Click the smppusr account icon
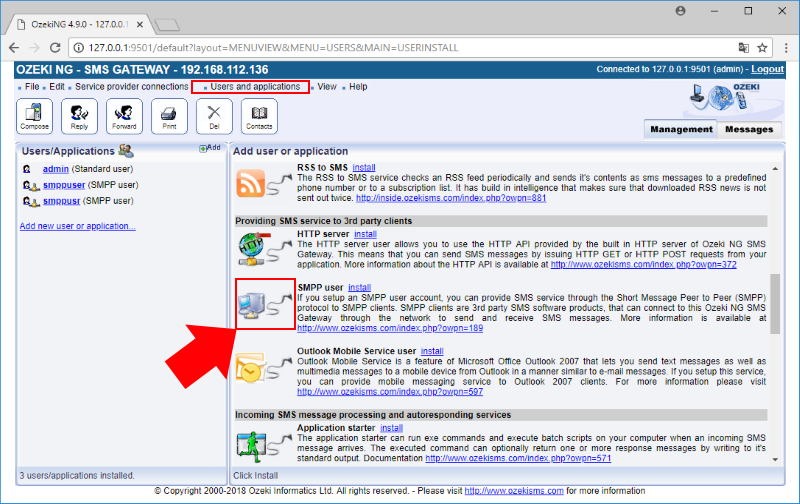The height and width of the screenshot is (504, 800). 31,201
